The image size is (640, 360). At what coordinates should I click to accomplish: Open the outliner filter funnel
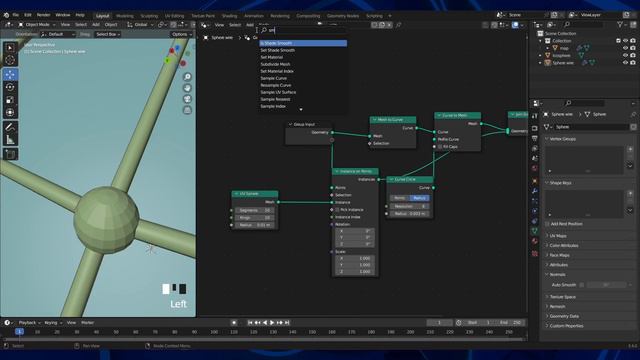(x=620, y=25)
